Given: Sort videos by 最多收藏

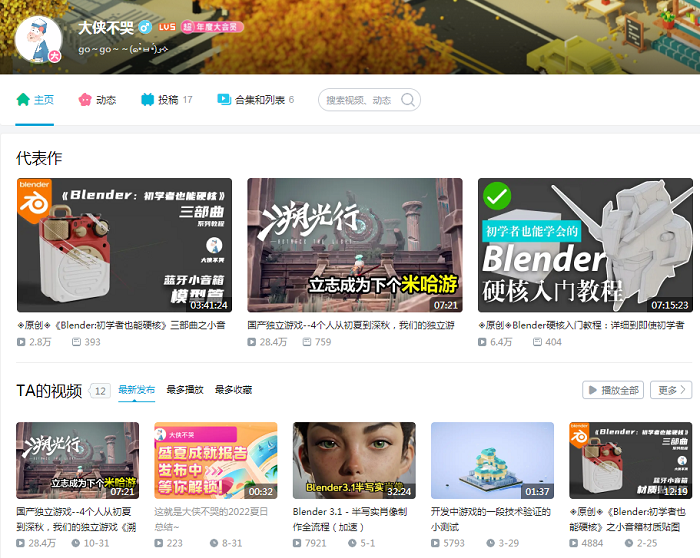Looking at the screenshot, I should click(233, 390).
